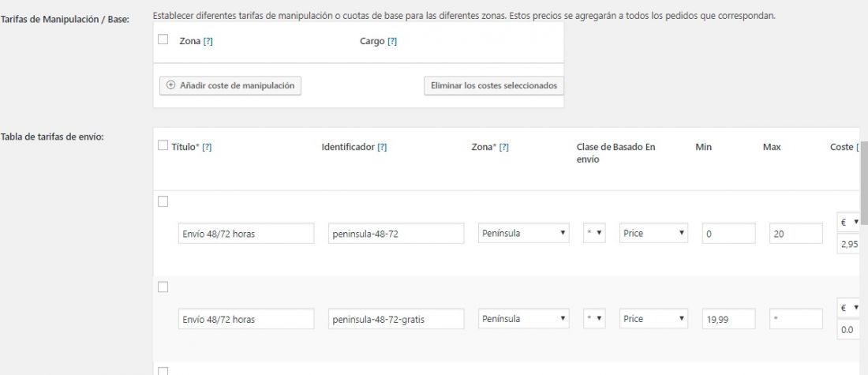Open Price dropdown in first shipping row
The image size is (868, 375).
654,233
